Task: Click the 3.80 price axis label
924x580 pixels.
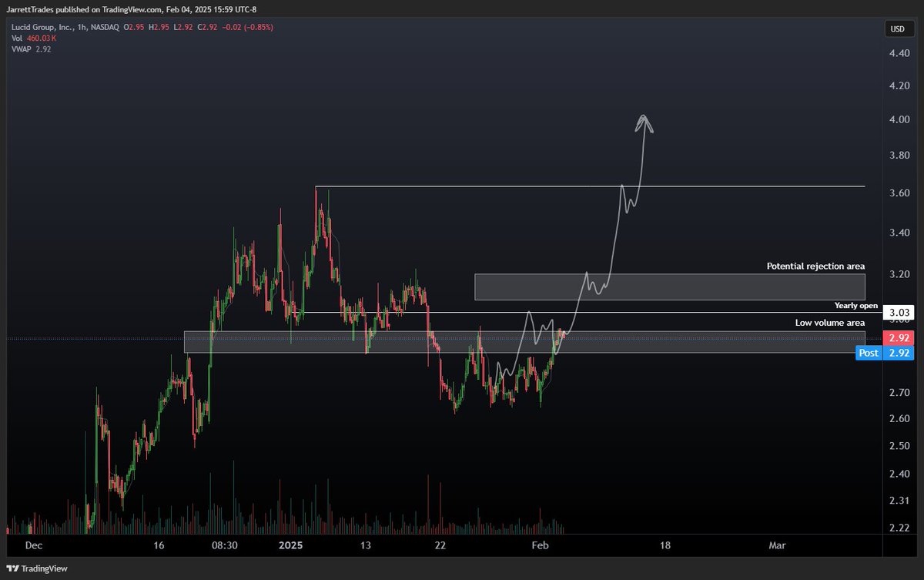Action: pos(899,156)
